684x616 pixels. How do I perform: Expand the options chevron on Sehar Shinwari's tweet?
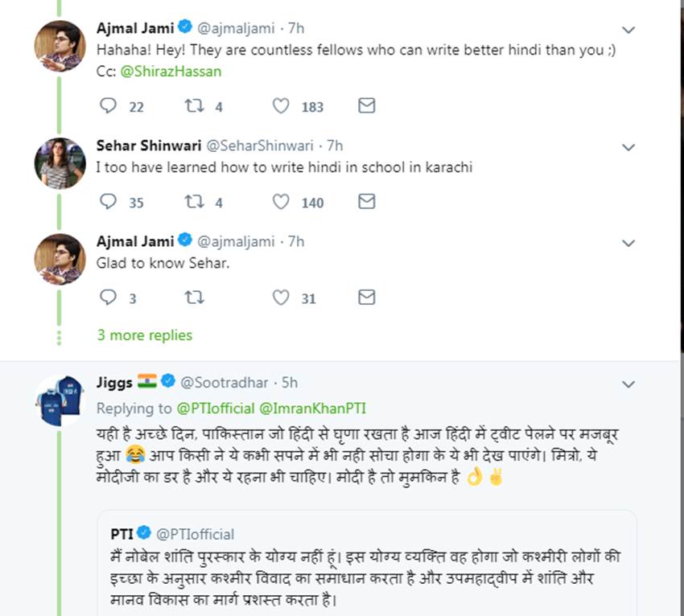(628, 147)
